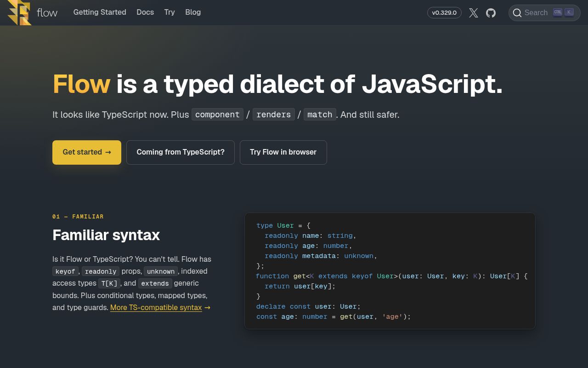Image resolution: width=588 pixels, height=368 pixels.
Task: Click the CTRL key hint in Search
Action: 558,12
